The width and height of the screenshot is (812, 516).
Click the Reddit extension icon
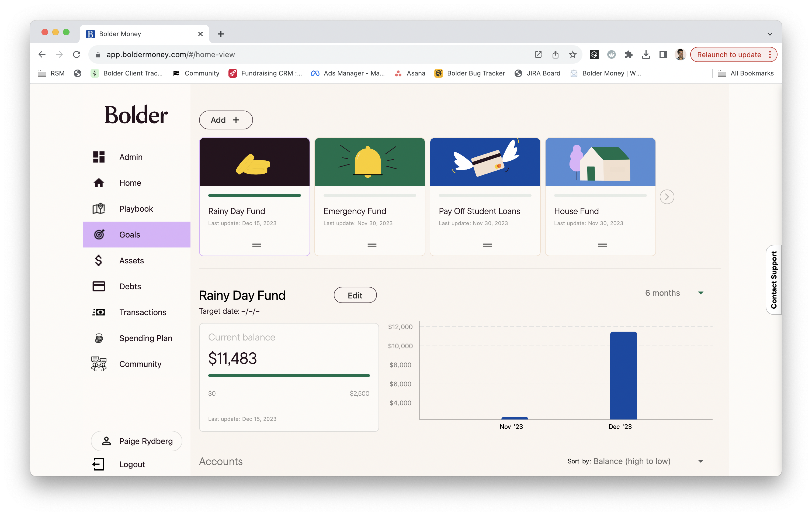coord(611,54)
